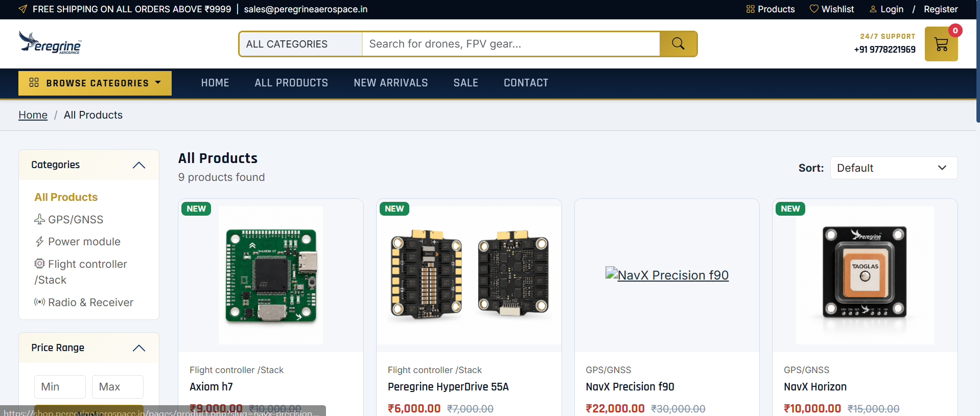Click the Products link in top bar

[776, 9]
